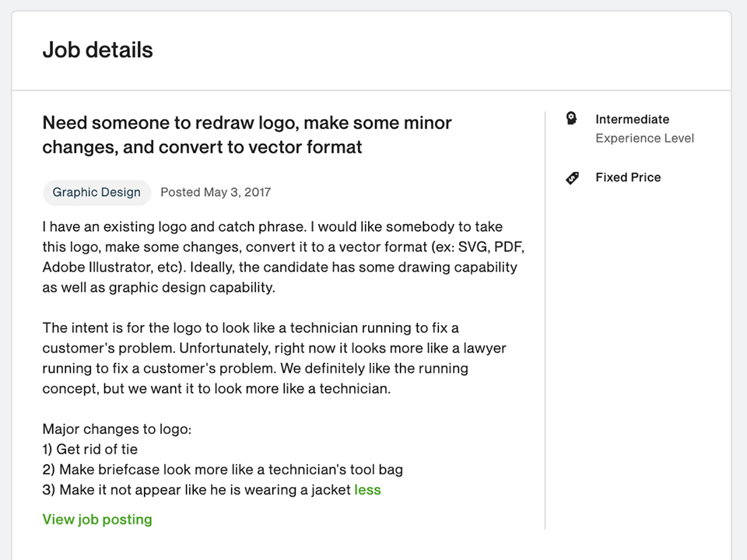Click the job title about redrawing logo
Image resolution: width=747 pixels, height=560 pixels.
[x=247, y=135]
